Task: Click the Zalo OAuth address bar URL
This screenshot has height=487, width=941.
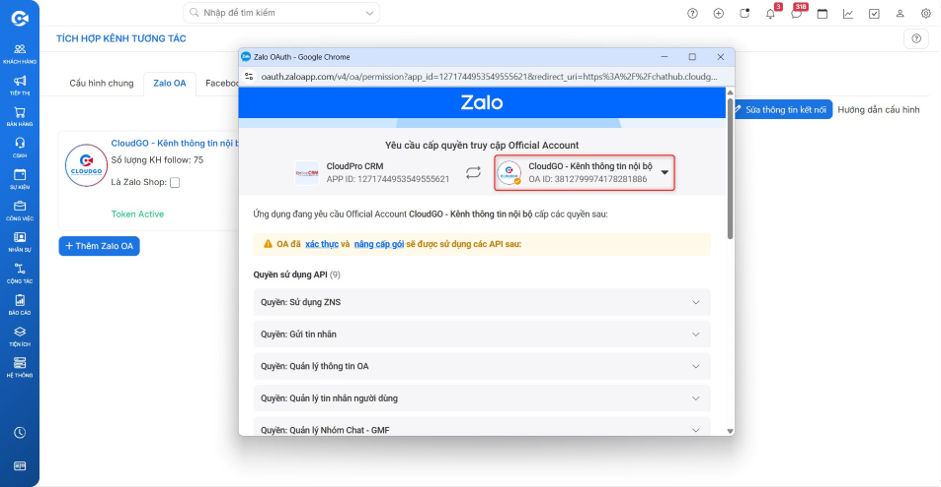Action: [489, 77]
